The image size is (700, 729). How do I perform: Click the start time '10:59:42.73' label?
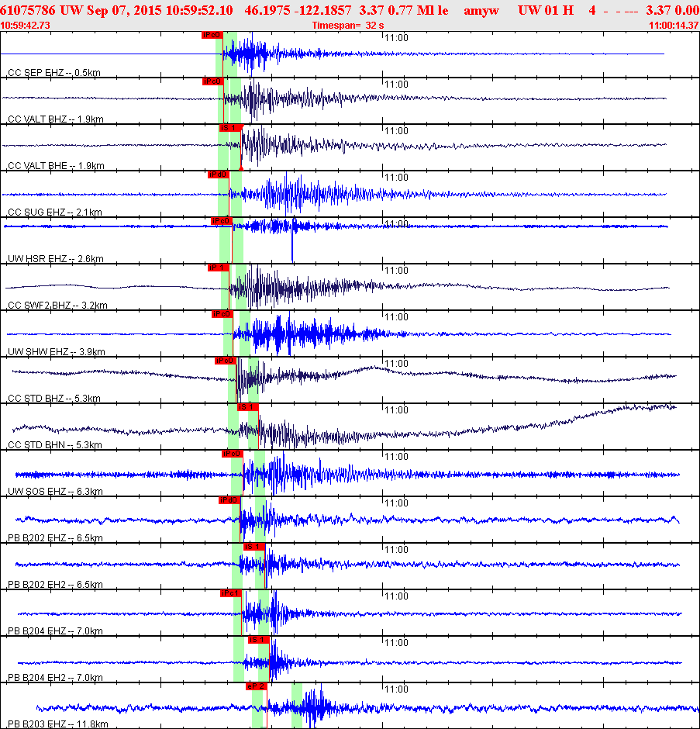[x=25, y=25]
